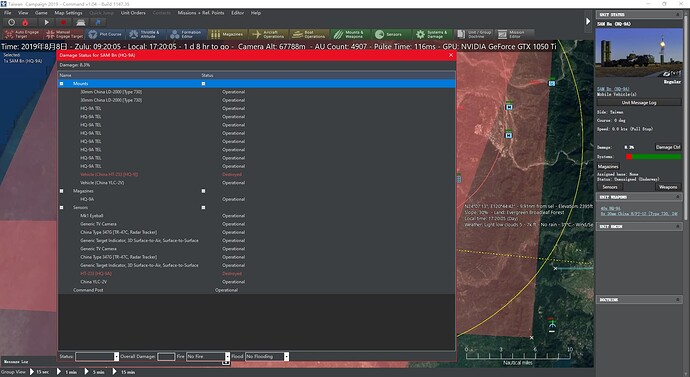Toggle the Sensors row checkbox
Screen dimensions: 690x377
pyautogui.click(x=61, y=208)
